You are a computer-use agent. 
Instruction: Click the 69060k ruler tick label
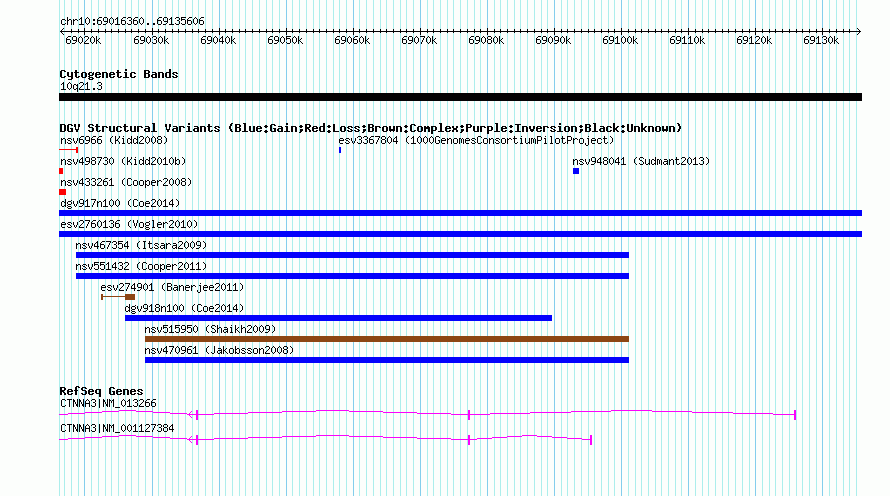click(x=352, y=41)
